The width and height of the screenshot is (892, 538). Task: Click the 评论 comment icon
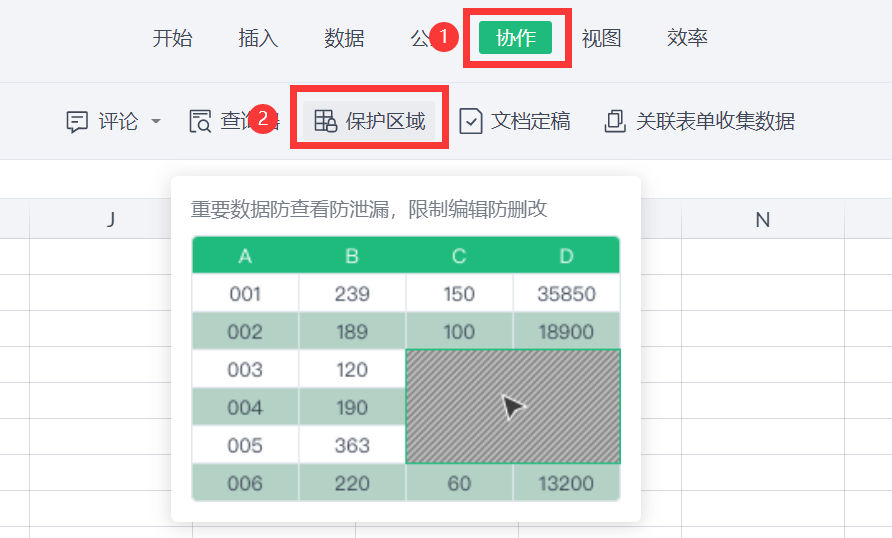point(77,122)
